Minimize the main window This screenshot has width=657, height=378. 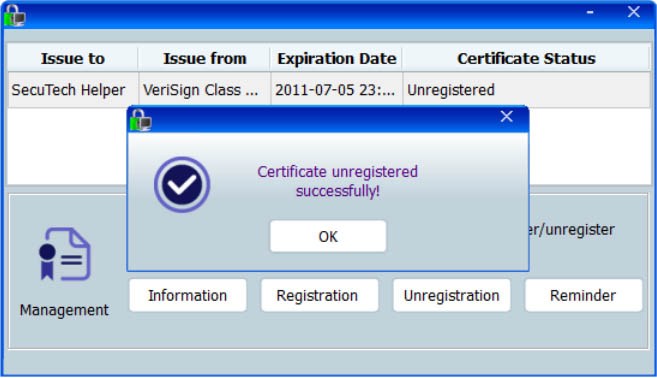(x=590, y=12)
